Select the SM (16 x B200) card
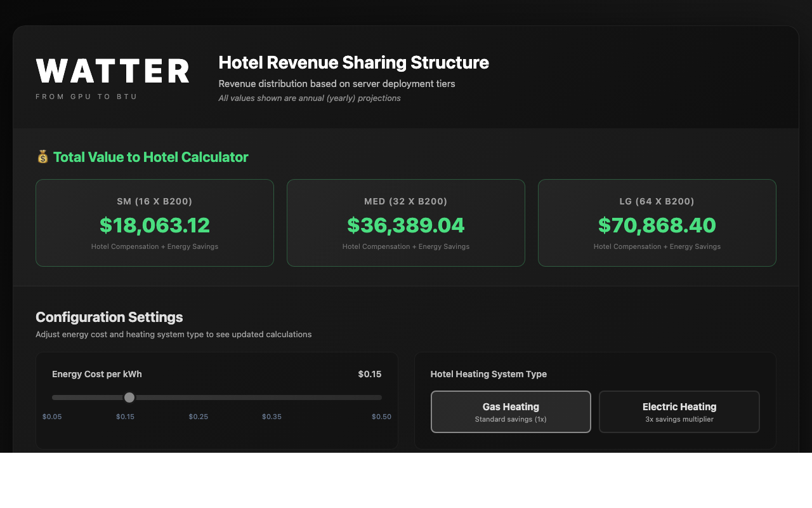The image size is (812, 508). (155, 223)
